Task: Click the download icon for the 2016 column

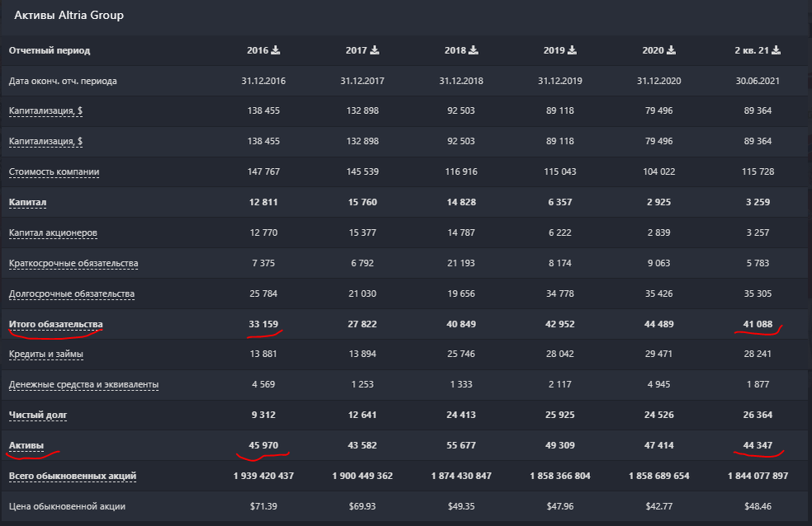Action: click(275, 49)
